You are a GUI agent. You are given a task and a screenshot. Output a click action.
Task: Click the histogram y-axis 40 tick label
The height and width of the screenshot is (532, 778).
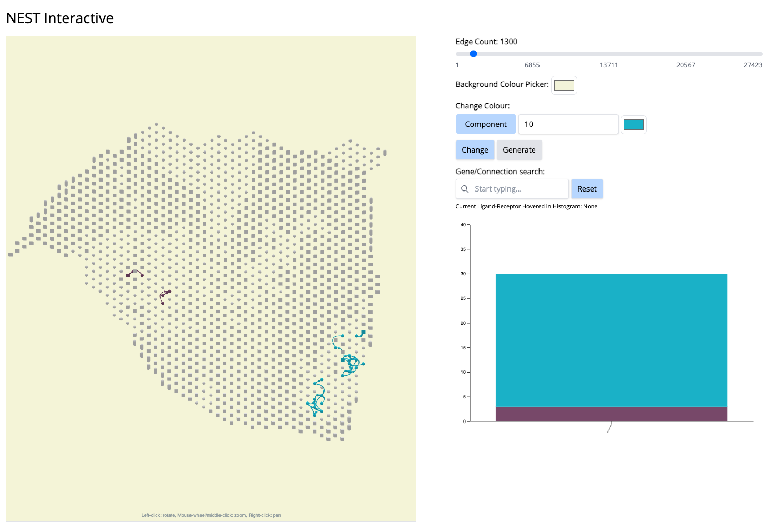tap(463, 225)
